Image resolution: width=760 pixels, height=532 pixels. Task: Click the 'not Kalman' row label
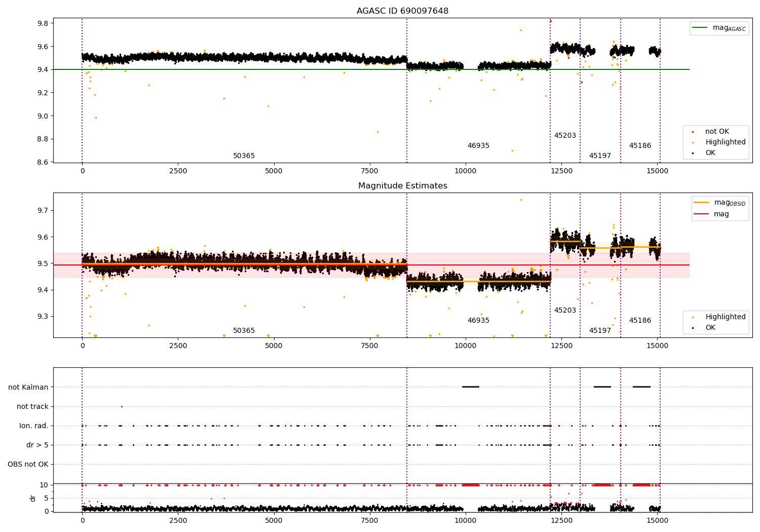coord(28,387)
